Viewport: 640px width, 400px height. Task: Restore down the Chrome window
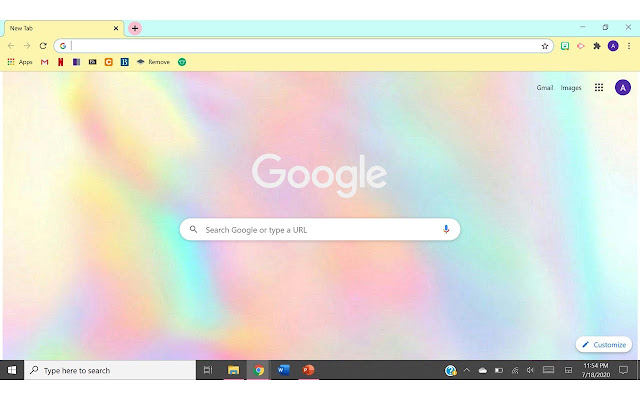(x=605, y=27)
